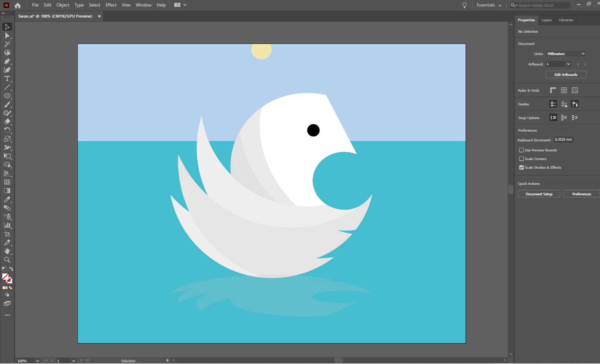Open Document Setup
This screenshot has height=364, width=600.
[539, 194]
